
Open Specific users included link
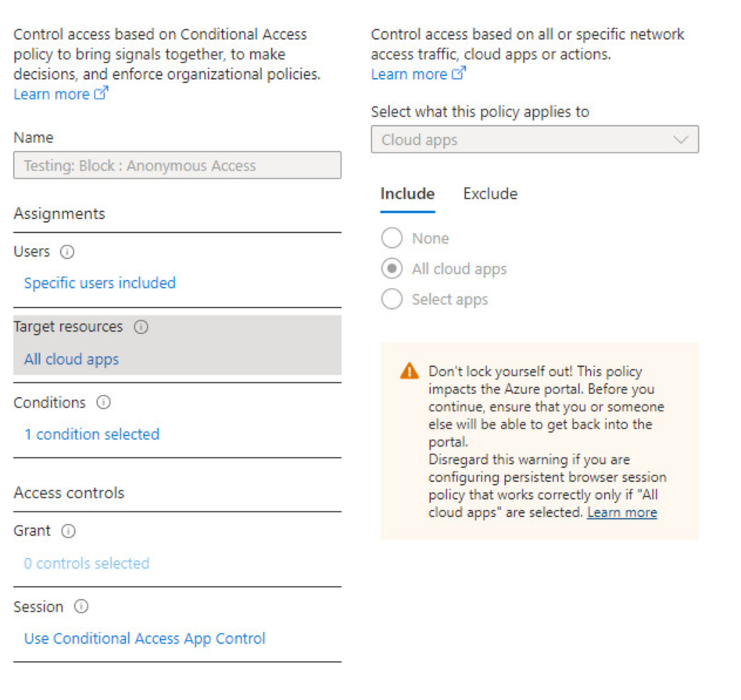click(100, 283)
